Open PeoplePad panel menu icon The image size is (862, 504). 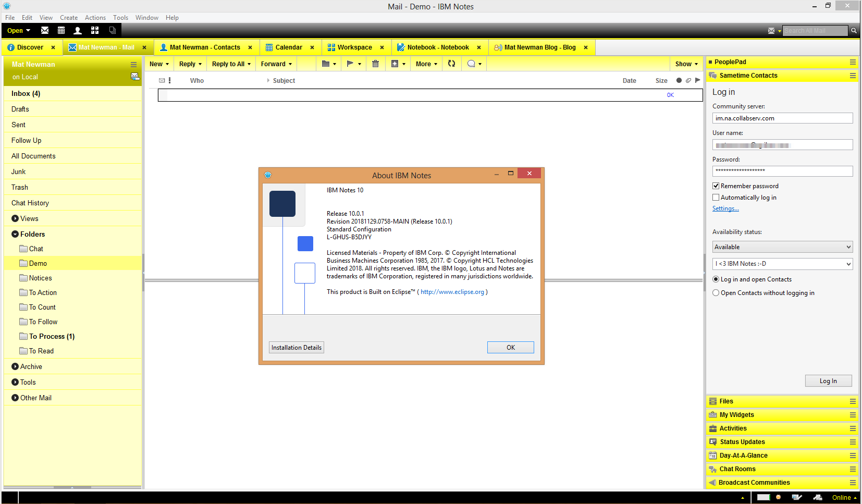coord(853,62)
